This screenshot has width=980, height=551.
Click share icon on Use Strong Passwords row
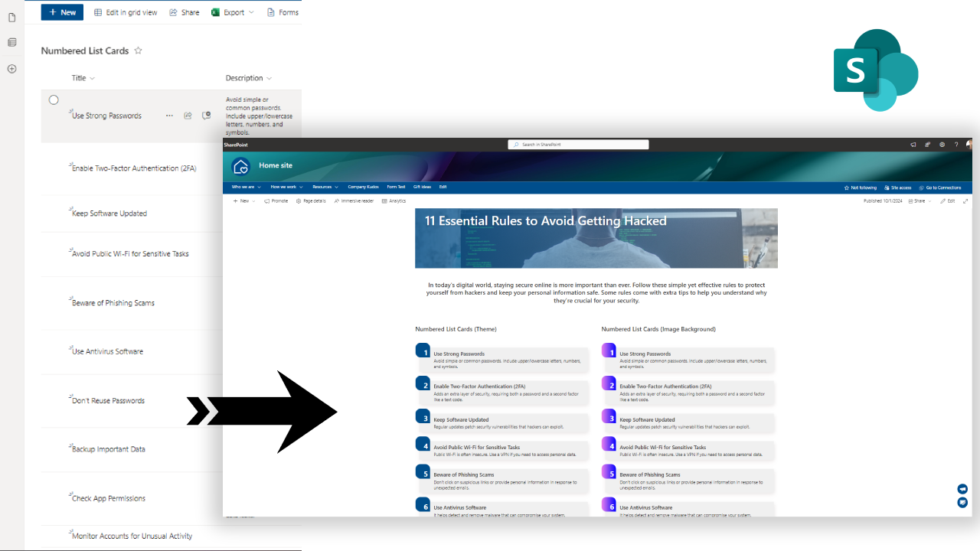pyautogui.click(x=188, y=116)
